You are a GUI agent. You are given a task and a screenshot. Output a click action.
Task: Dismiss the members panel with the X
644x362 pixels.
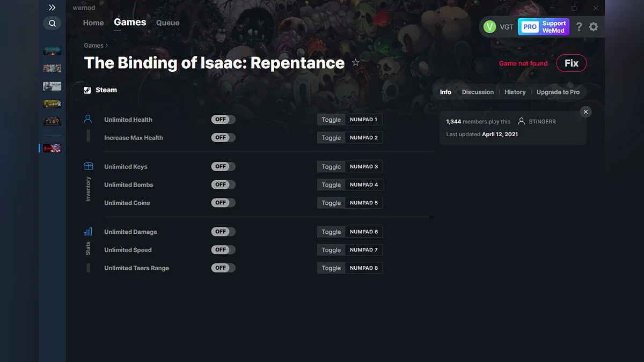pos(586,112)
